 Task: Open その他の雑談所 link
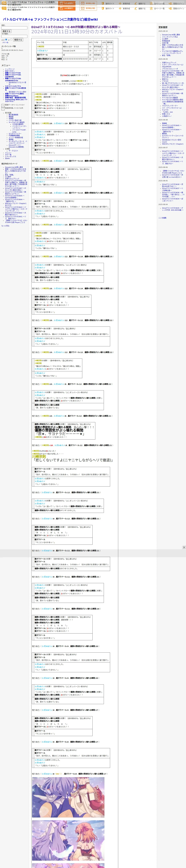(18, 124)
